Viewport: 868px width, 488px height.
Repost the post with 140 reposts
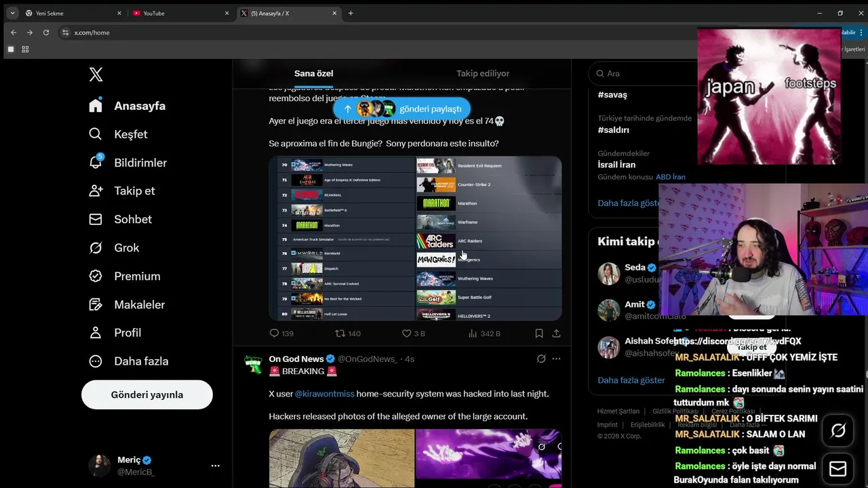[x=348, y=333]
